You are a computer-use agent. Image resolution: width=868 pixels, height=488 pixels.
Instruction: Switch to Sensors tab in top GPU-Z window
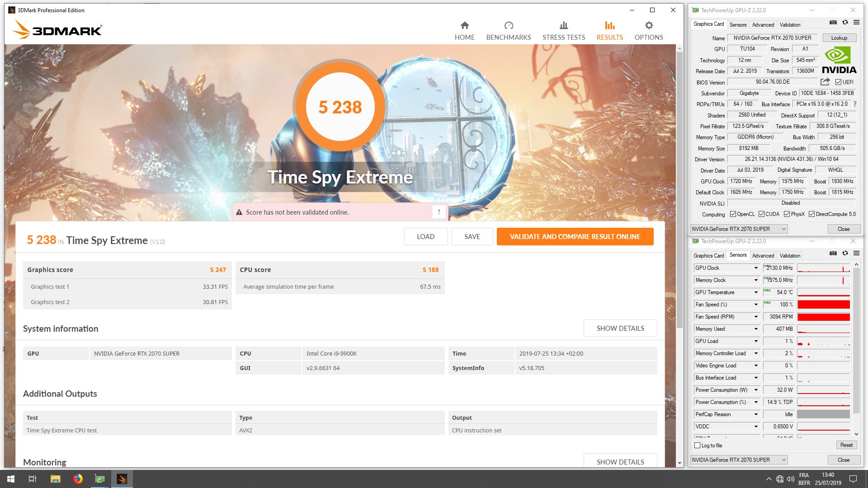pos(738,25)
